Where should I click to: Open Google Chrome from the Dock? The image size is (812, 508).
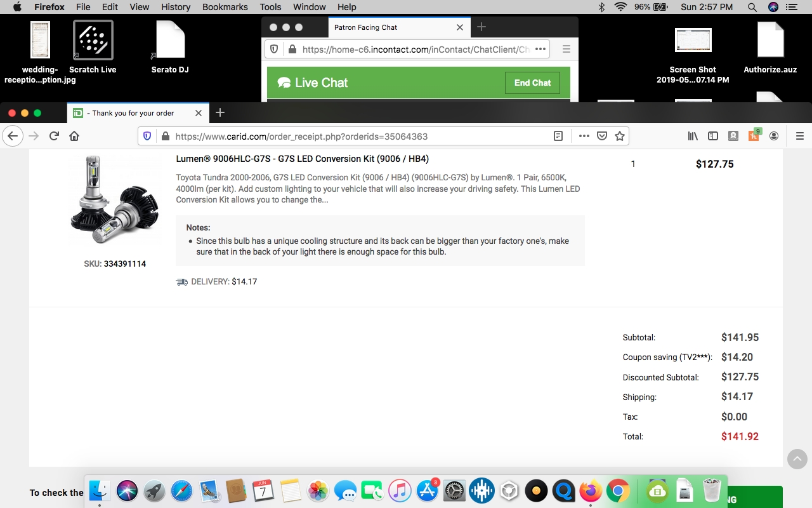618,491
